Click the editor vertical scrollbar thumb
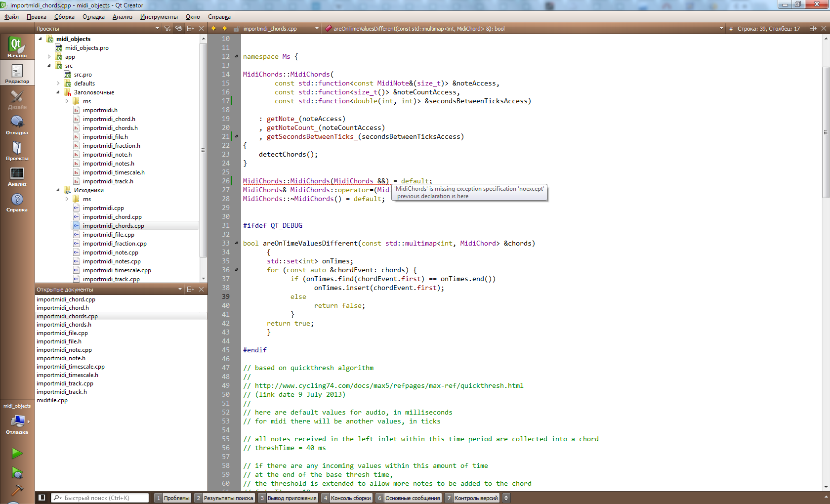 [826, 132]
